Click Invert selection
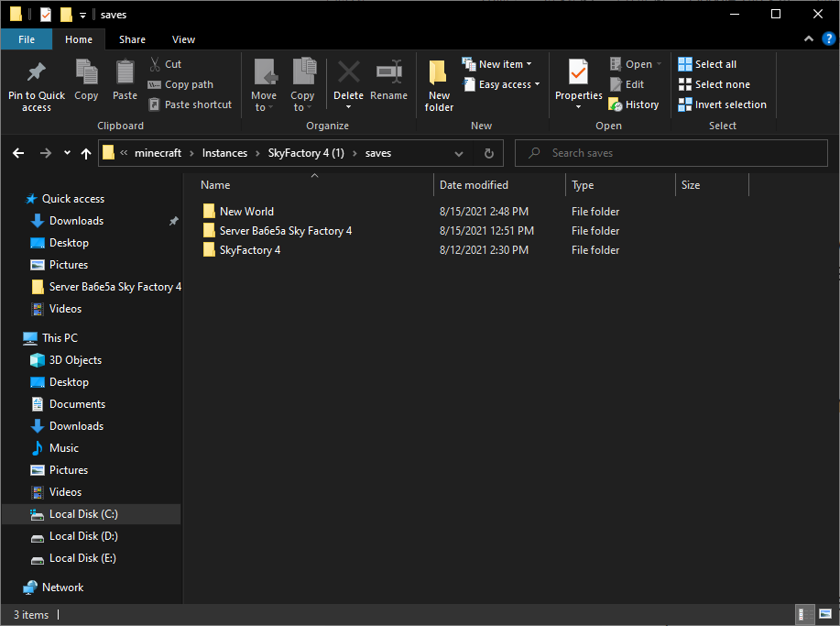 coord(722,104)
